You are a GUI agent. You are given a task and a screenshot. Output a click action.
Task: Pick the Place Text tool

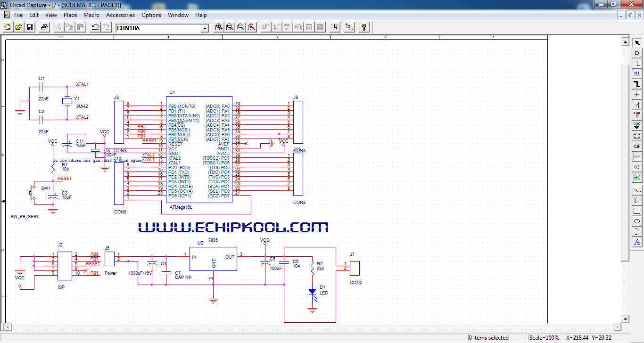637,242
